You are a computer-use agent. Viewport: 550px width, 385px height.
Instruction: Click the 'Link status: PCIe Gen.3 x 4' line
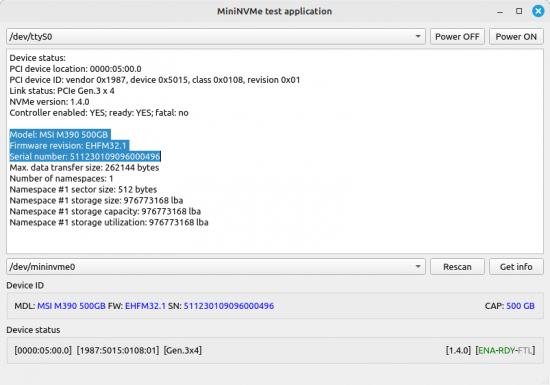tap(62, 91)
